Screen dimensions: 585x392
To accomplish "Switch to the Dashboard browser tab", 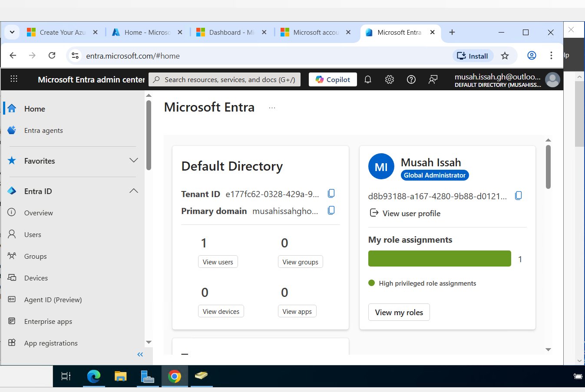I will tap(231, 33).
